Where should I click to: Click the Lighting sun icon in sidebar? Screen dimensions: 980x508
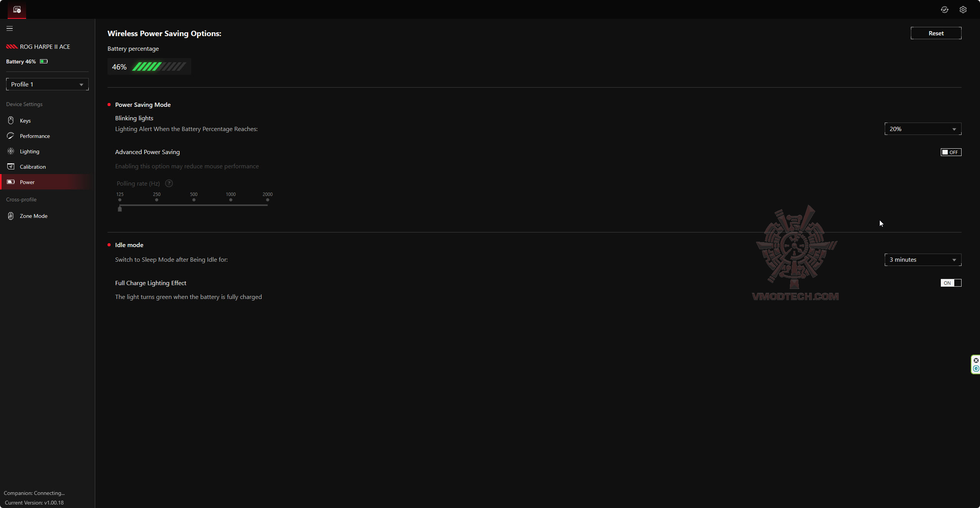(x=11, y=151)
